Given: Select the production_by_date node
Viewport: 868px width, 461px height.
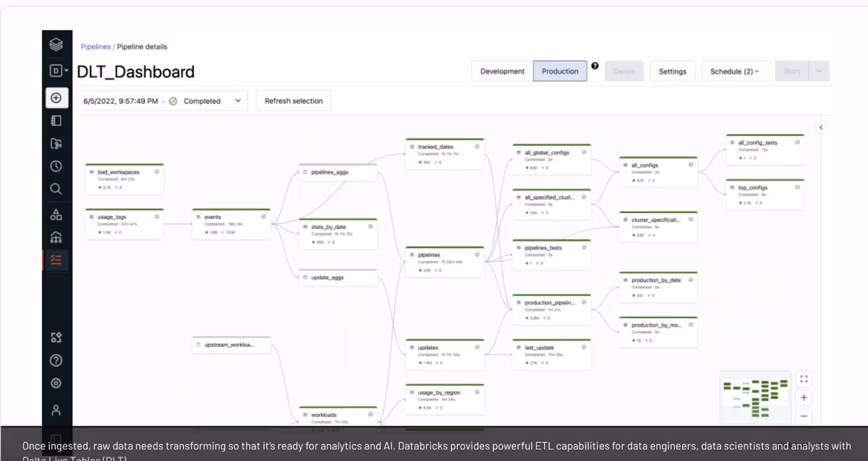Looking at the screenshot, I should click(658, 287).
